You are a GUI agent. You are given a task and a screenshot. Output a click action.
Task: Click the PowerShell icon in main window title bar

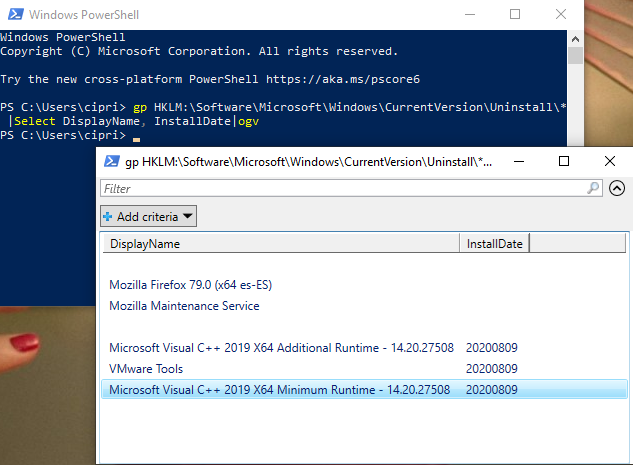pos(16,15)
